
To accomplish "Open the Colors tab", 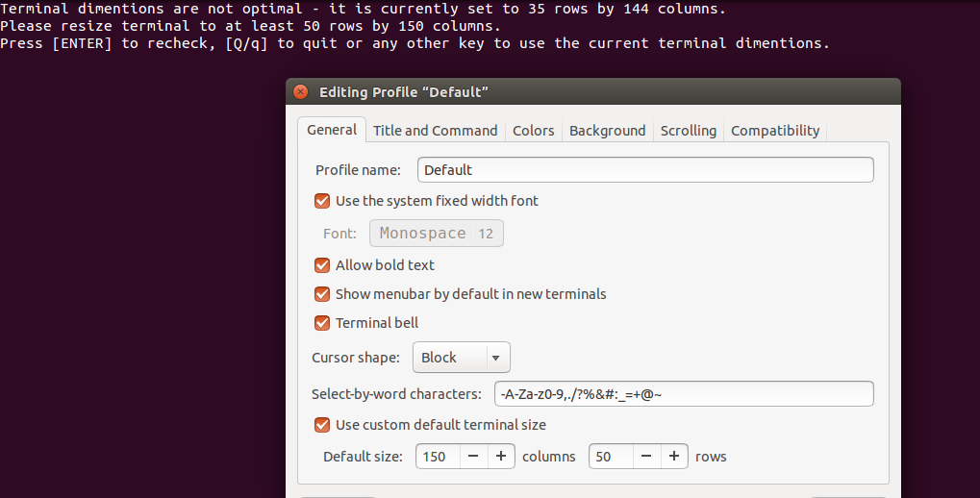I will tap(533, 131).
